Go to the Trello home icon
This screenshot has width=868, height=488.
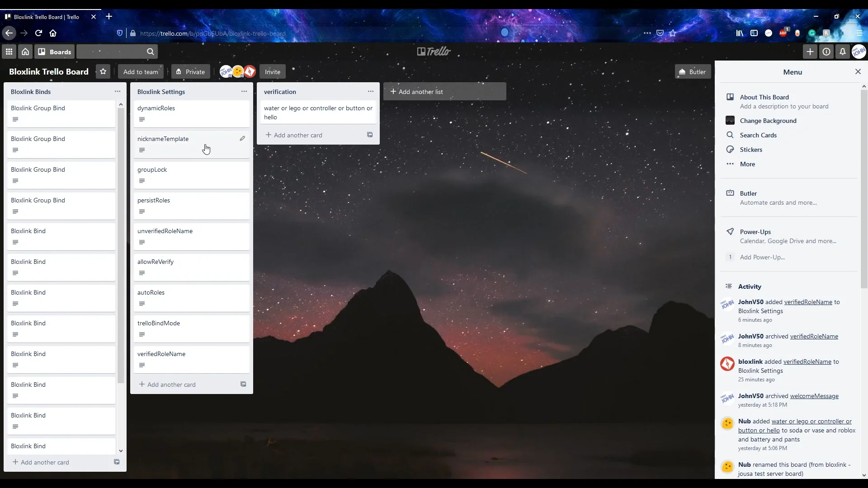click(x=25, y=52)
